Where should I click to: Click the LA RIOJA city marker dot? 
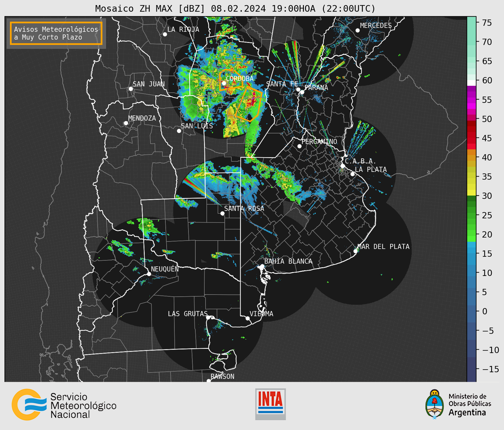tap(165, 34)
